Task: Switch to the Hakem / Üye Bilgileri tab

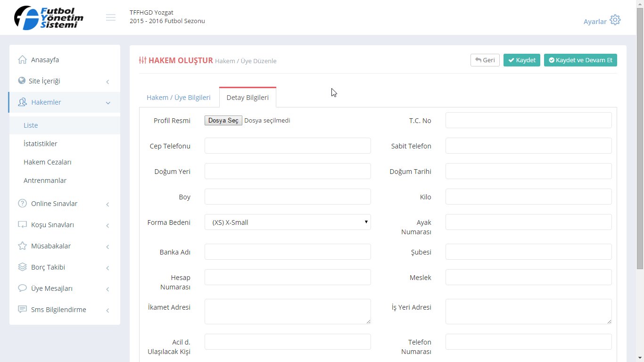Action: [179, 98]
